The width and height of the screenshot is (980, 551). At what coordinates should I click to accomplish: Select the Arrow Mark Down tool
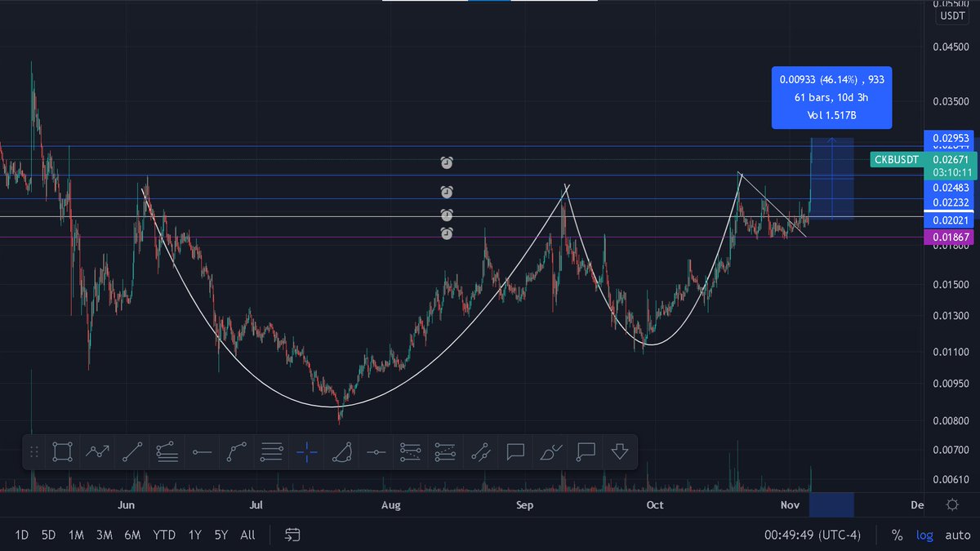(x=619, y=451)
